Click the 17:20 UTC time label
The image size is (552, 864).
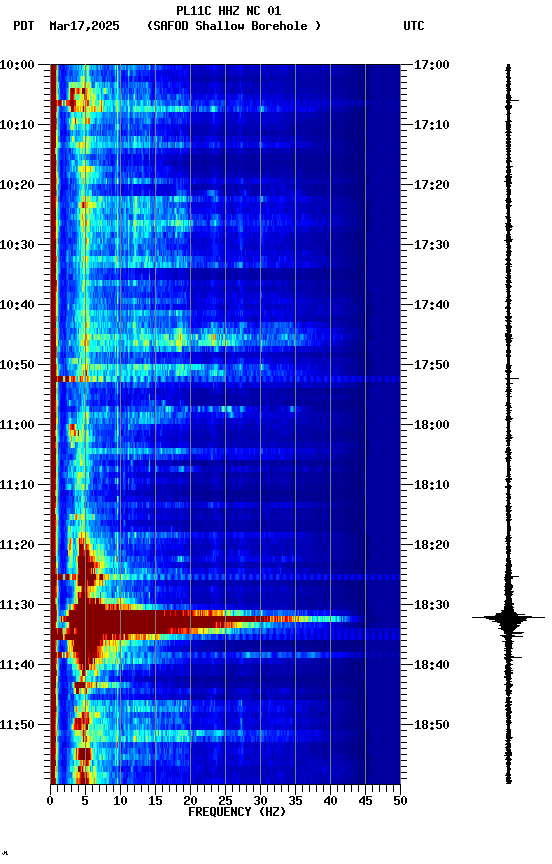(x=432, y=185)
